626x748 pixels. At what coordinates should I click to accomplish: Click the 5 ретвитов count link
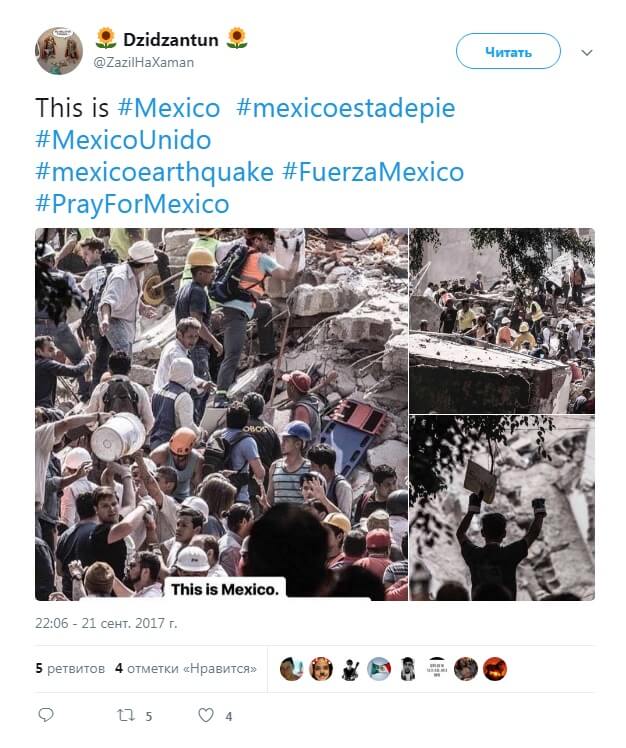[70, 668]
